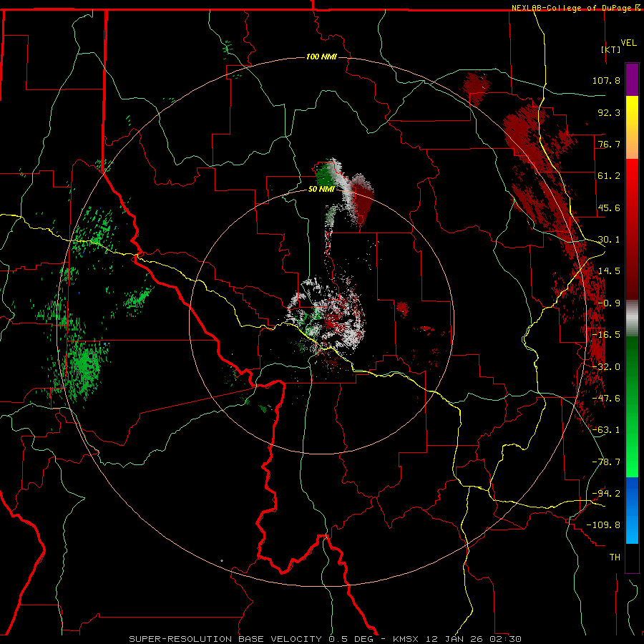644x644 pixels.
Task: Click the [KT] units label
Action: pos(611,49)
